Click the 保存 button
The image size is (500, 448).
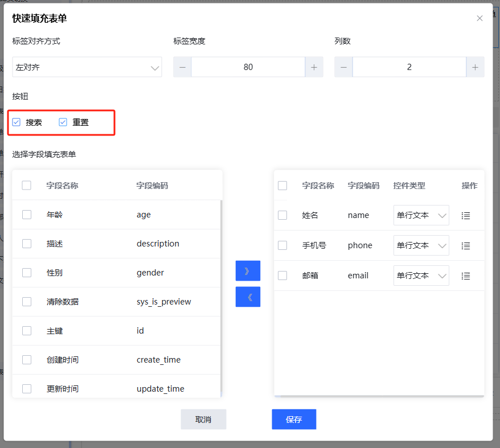(294, 420)
